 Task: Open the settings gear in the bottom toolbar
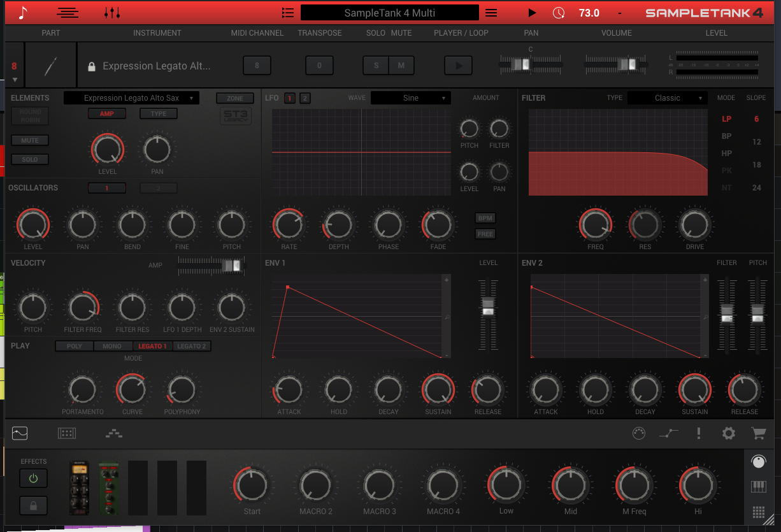click(x=728, y=433)
